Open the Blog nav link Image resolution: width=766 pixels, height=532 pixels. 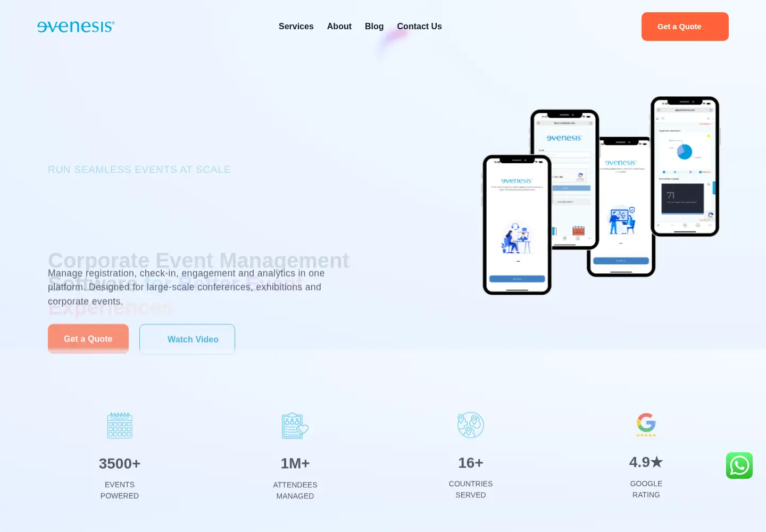(x=374, y=27)
